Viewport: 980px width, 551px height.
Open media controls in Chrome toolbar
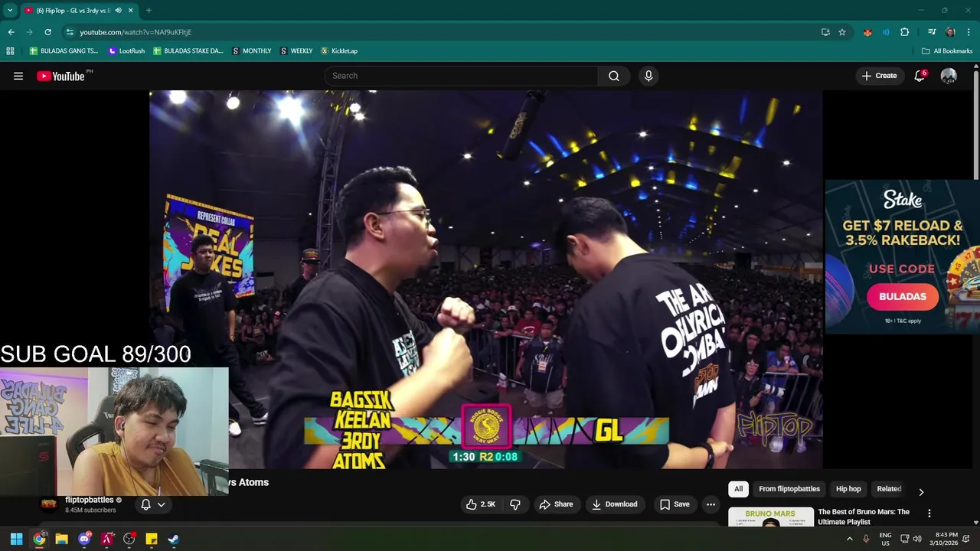(932, 32)
